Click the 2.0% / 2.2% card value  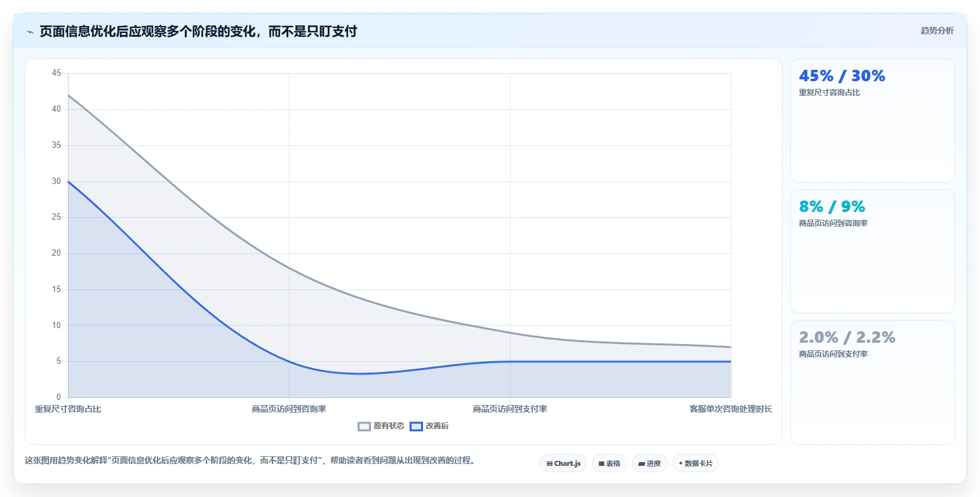[847, 337]
